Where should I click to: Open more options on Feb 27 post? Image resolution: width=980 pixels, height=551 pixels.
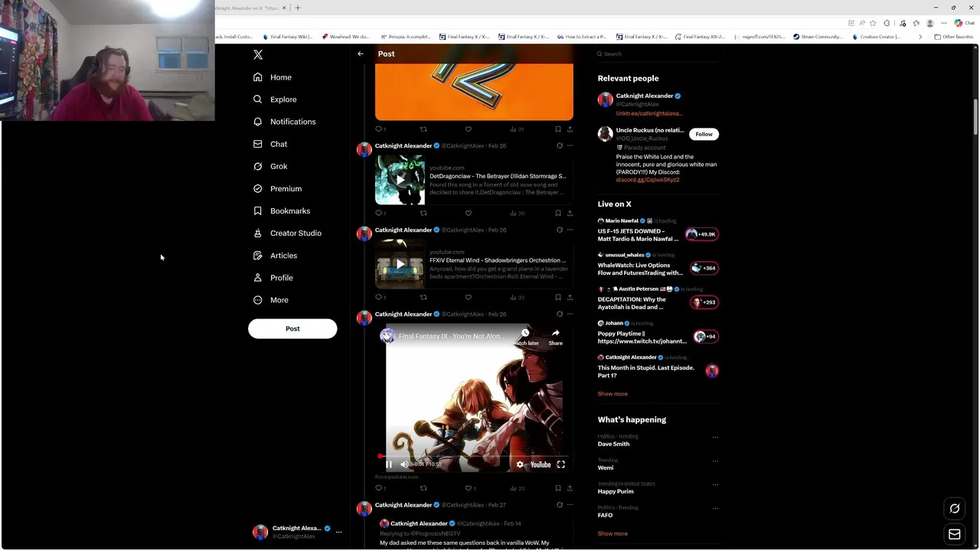(570, 505)
